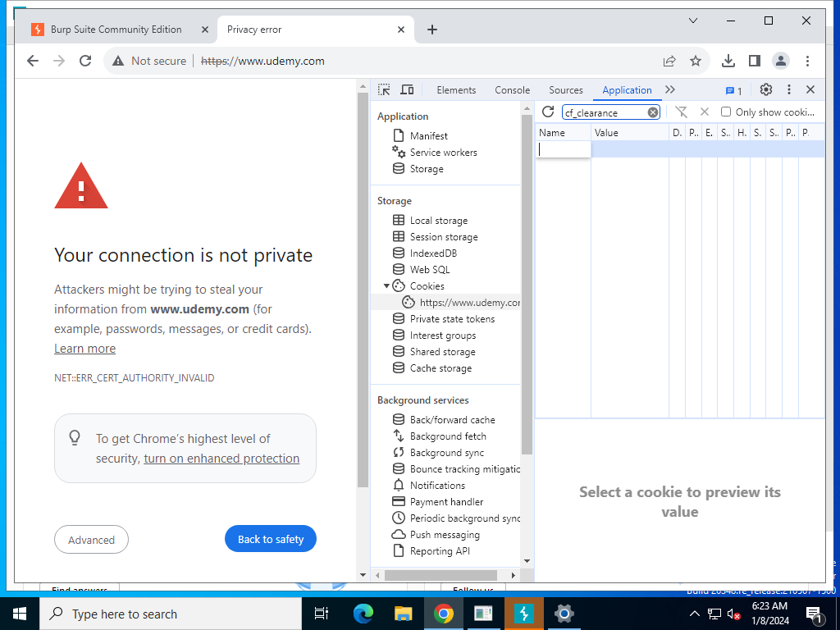Open Chrome three-dot menu

click(807, 61)
